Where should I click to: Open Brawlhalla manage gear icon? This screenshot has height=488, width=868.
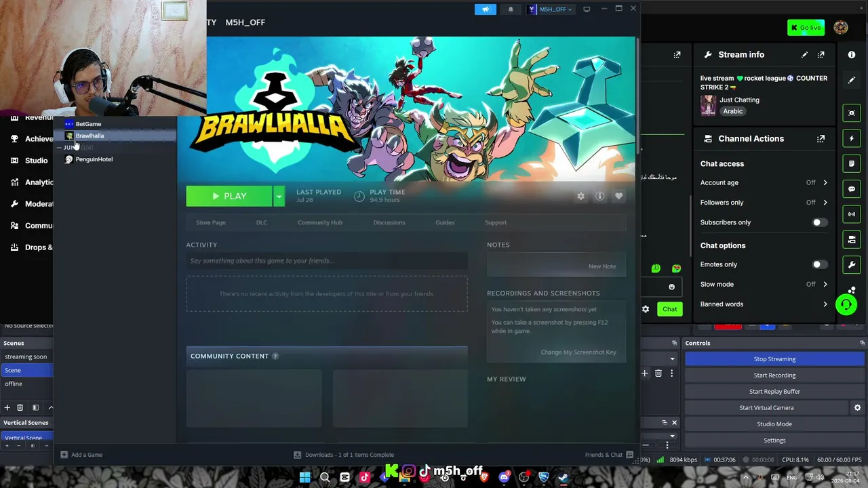click(580, 196)
